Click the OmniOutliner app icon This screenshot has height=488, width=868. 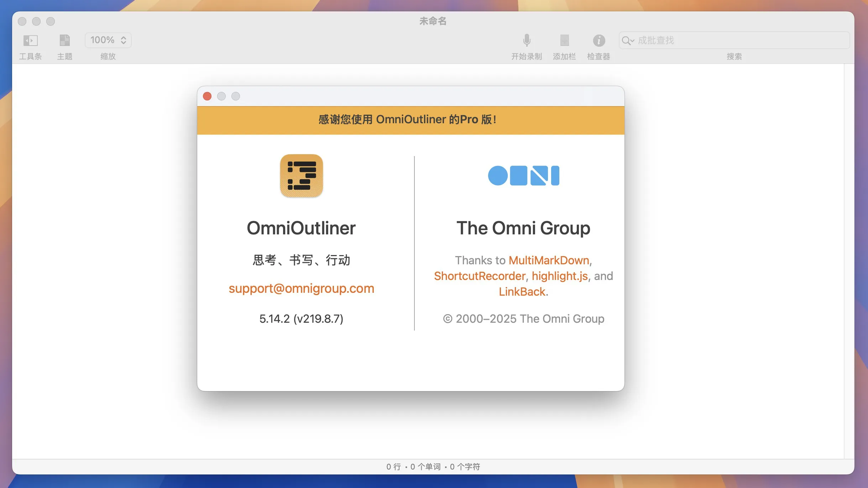301,176
